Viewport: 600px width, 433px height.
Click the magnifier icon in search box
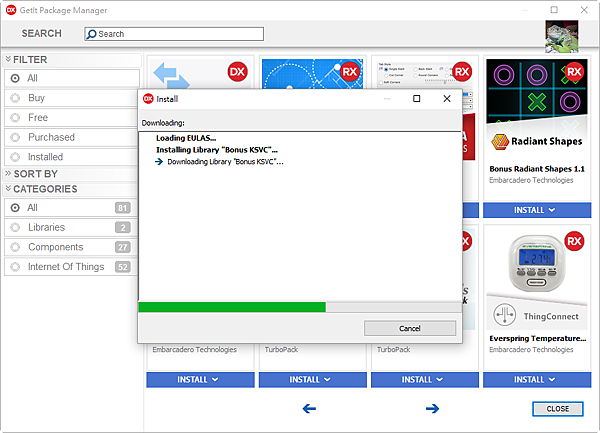point(91,34)
